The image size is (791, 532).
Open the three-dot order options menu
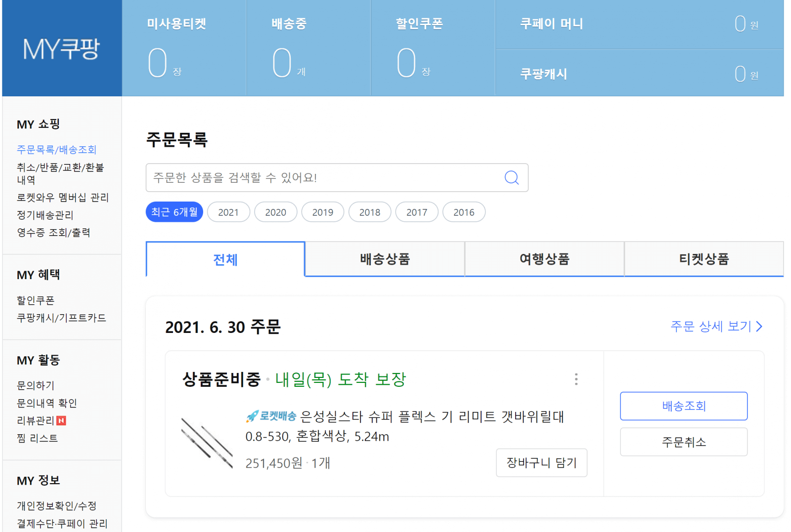576,379
